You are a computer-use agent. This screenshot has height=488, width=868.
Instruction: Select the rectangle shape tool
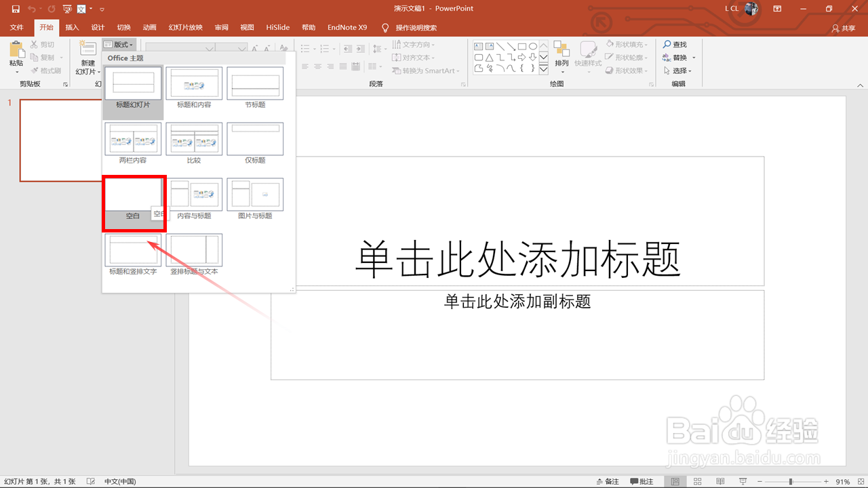[x=522, y=46]
